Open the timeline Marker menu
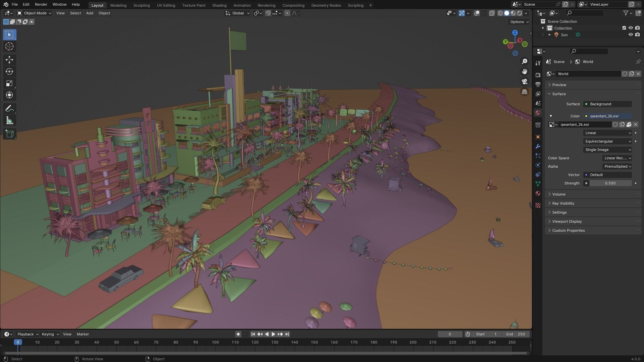The width and height of the screenshot is (644, 362). pyautogui.click(x=83, y=334)
